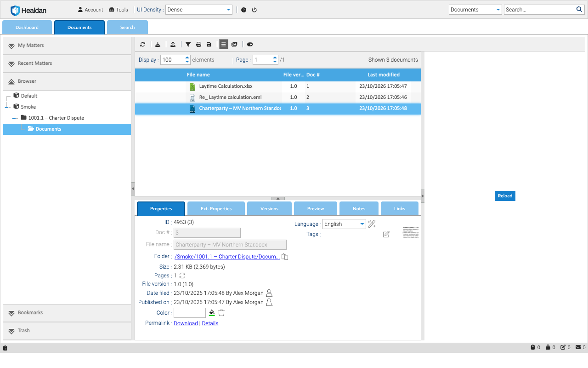Sort by Last modified column header
The width and height of the screenshot is (588, 368).
click(384, 75)
